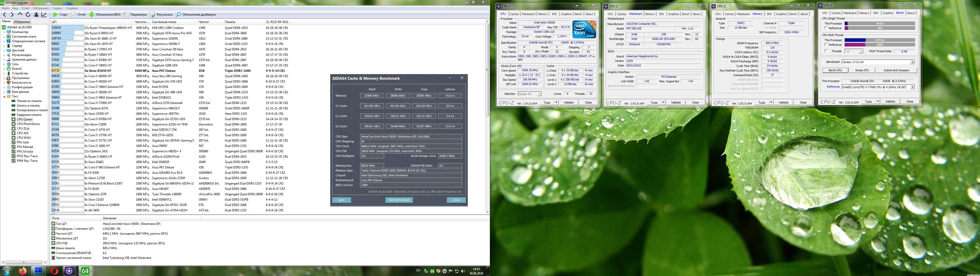Toggle Reference checkbox under CPU Single Thread
The height and width of the screenshot is (276, 980).
pos(826,28)
